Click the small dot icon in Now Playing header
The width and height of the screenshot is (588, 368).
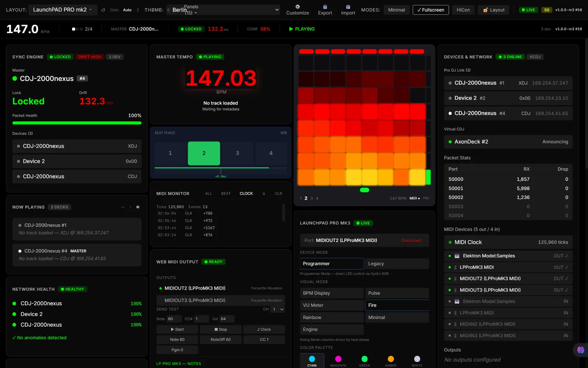[x=130, y=207]
